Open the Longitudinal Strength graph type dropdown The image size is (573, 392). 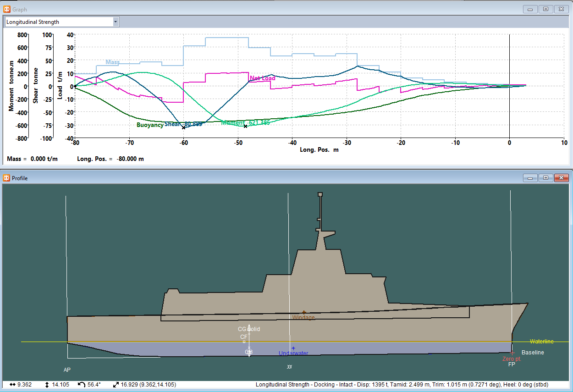coord(116,22)
